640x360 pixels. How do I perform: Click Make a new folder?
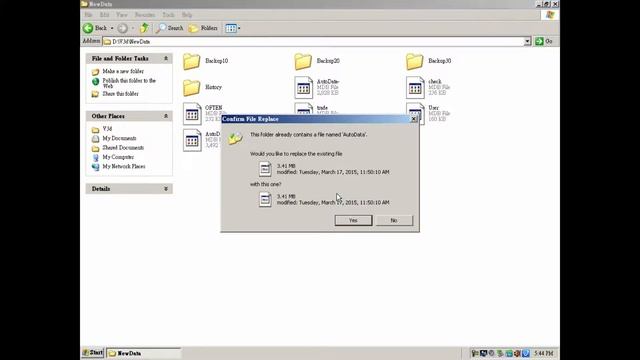123,71
